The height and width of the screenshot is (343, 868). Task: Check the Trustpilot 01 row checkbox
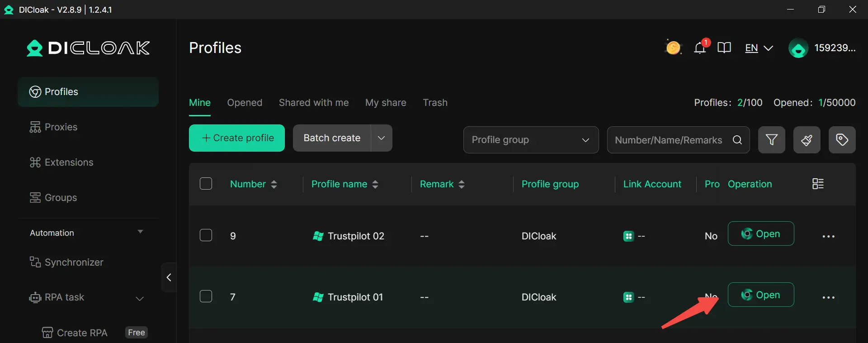point(206,296)
